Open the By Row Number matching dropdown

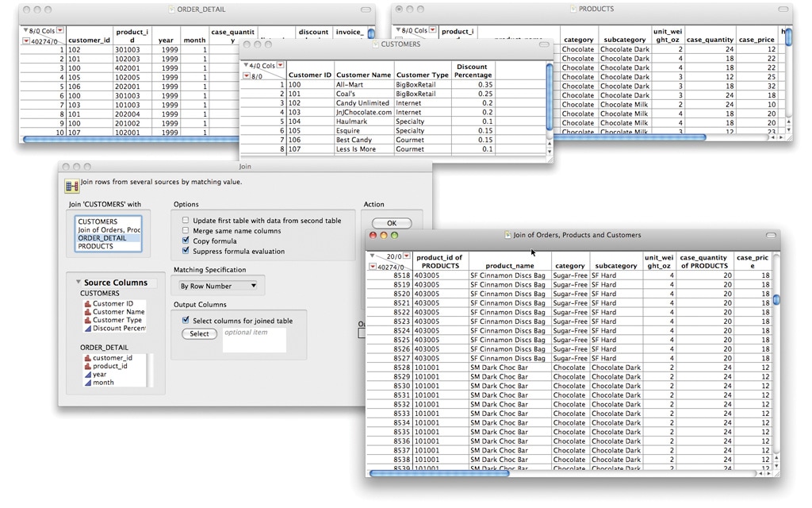218,286
